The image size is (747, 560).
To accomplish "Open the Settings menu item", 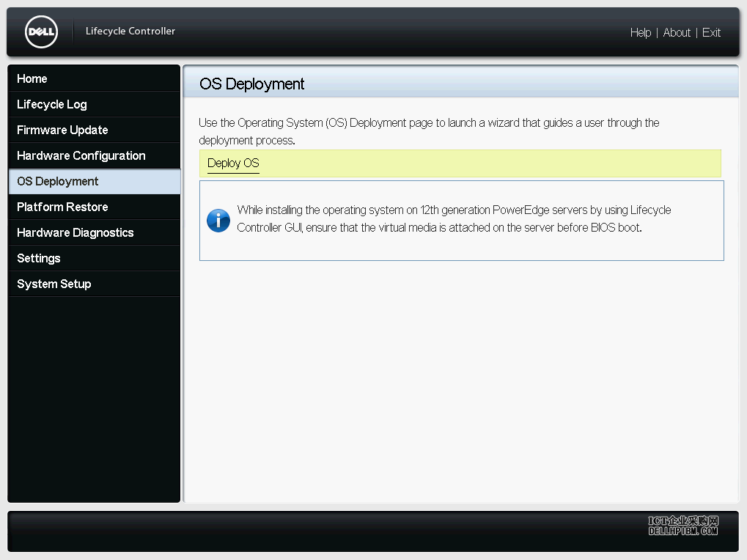I will [94, 259].
